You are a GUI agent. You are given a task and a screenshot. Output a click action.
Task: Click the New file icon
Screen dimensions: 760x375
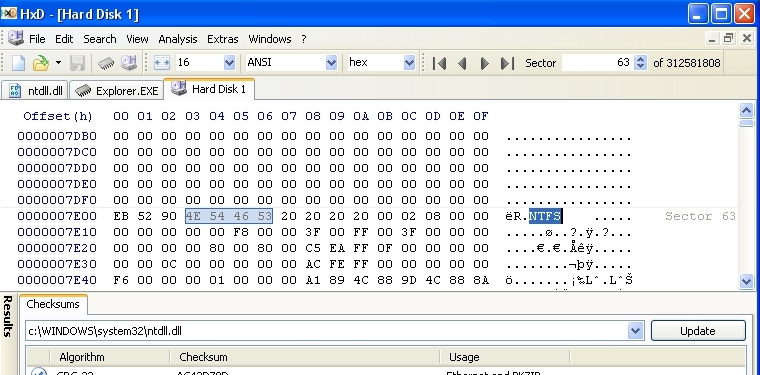coord(18,63)
